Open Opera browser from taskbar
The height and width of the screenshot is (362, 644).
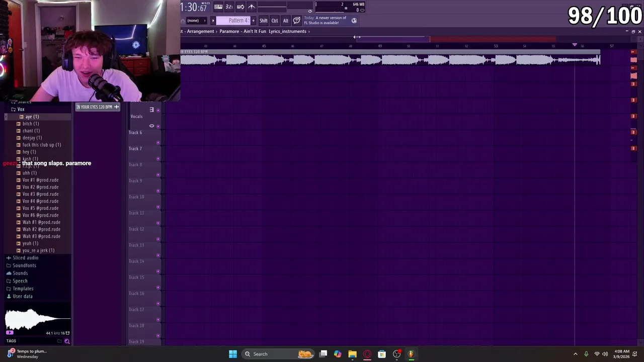pyautogui.click(x=367, y=354)
